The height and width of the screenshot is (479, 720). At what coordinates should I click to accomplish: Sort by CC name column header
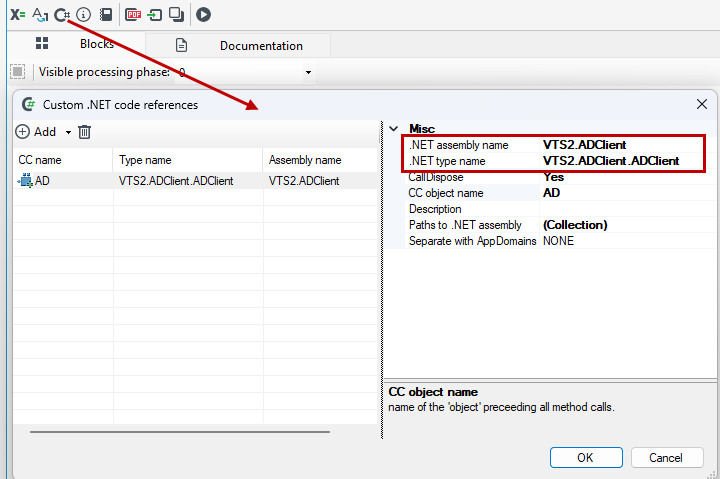coord(63,160)
